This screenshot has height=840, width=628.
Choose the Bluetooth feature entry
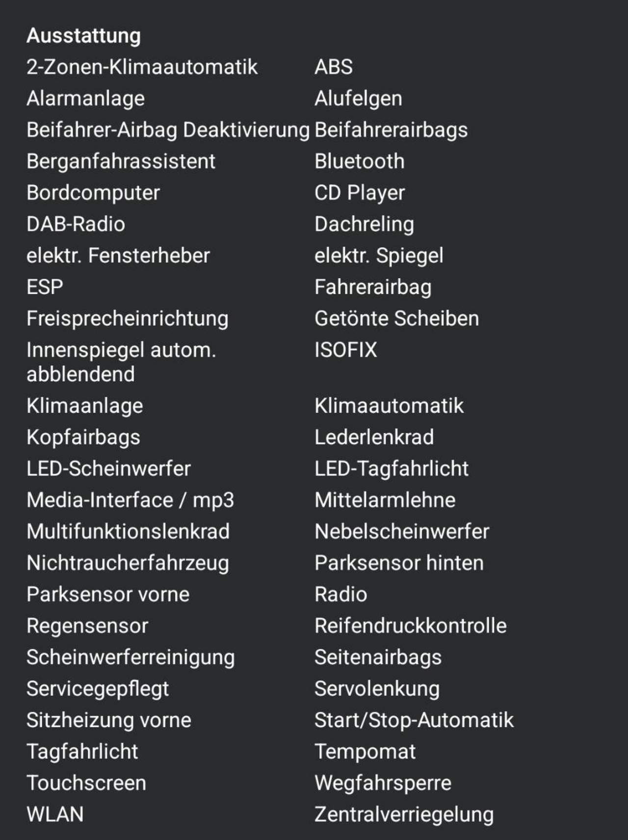tap(360, 161)
